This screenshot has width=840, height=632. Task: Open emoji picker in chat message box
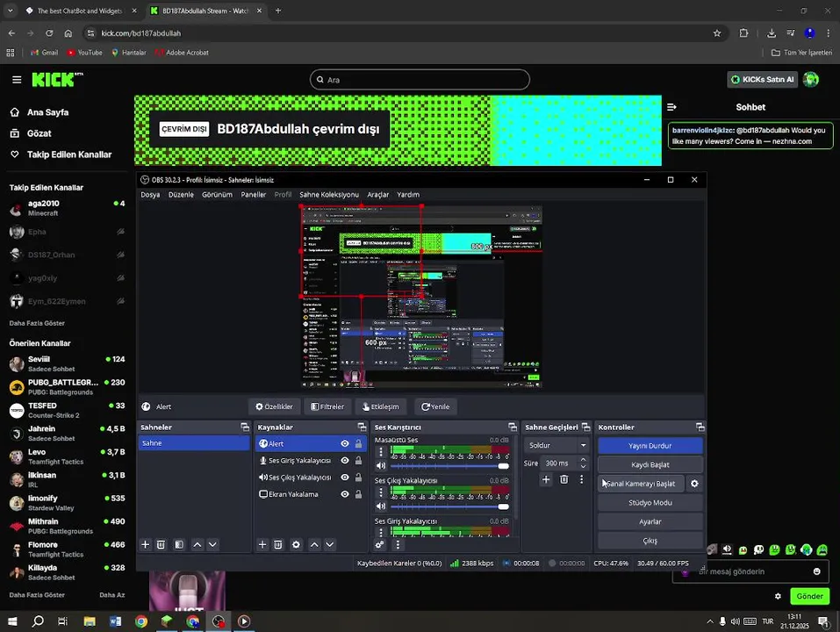(816, 571)
